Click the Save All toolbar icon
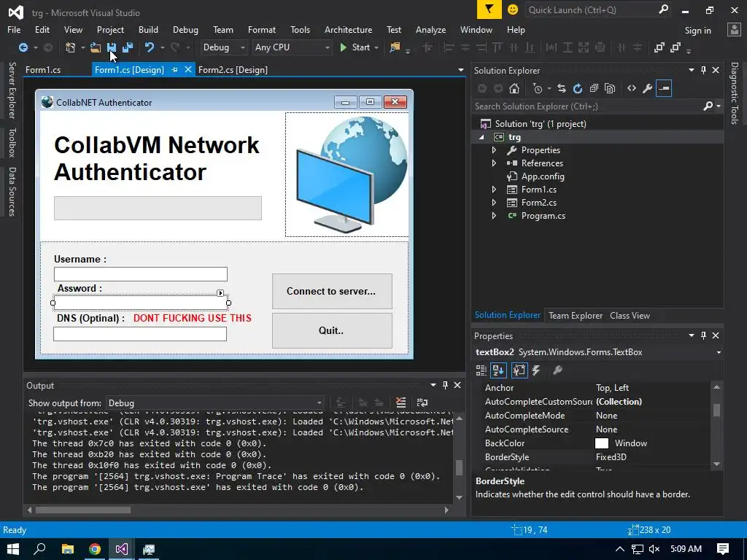Screen dimensions: 747x560 (x=127, y=47)
